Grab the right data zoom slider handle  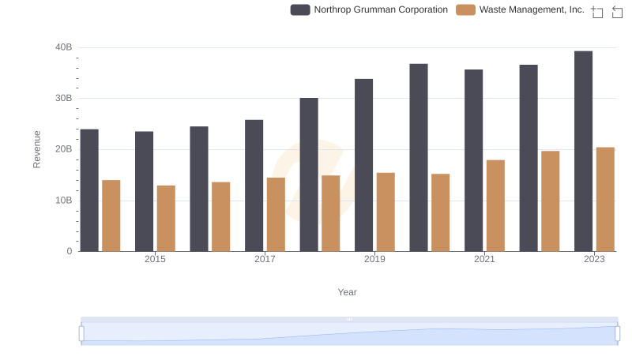pos(617,334)
